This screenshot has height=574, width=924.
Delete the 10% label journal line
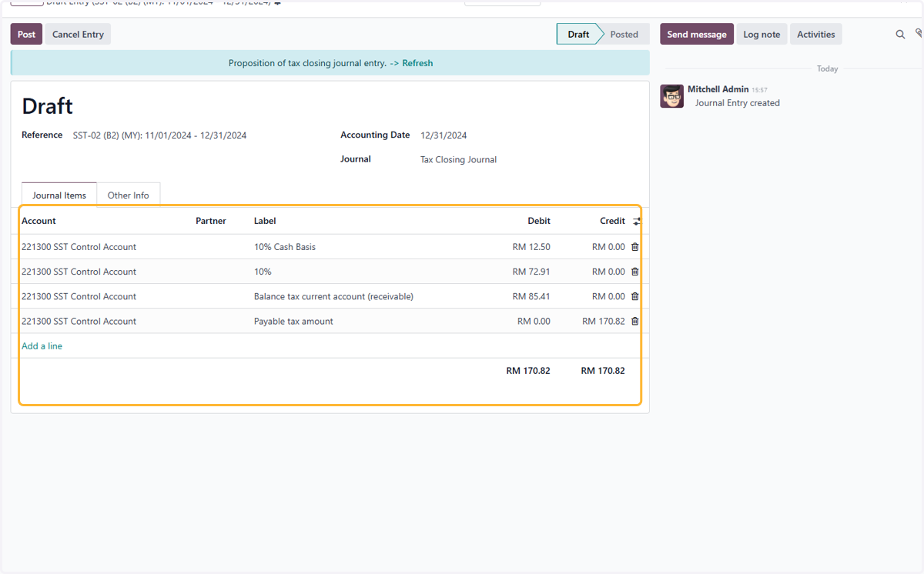pyautogui.click(x=634, y=272)
